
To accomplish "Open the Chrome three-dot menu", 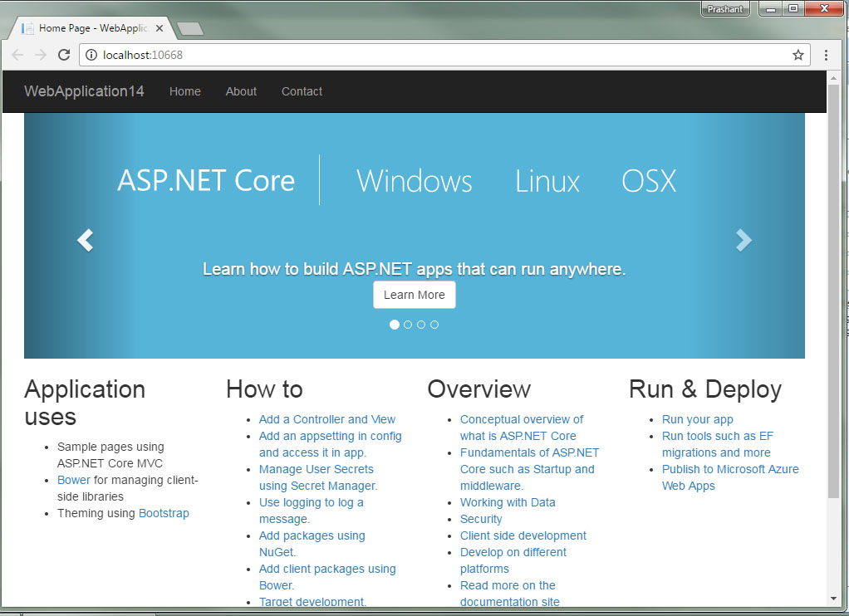I will tap(826, 55).
